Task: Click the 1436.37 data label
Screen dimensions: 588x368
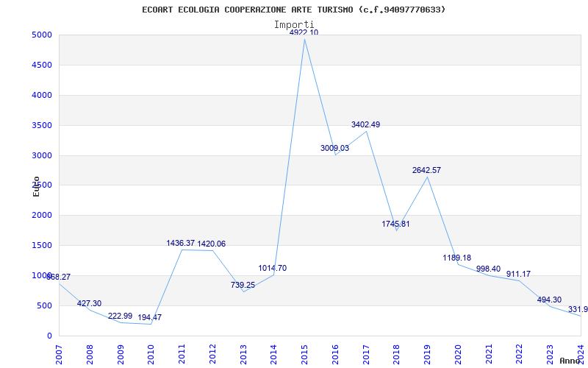Action: (180, 244)
